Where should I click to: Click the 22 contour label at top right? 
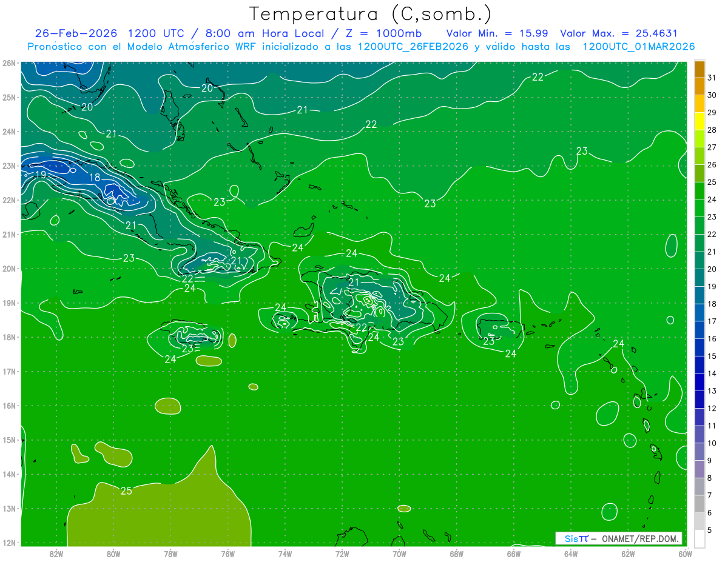coord(538,77)
